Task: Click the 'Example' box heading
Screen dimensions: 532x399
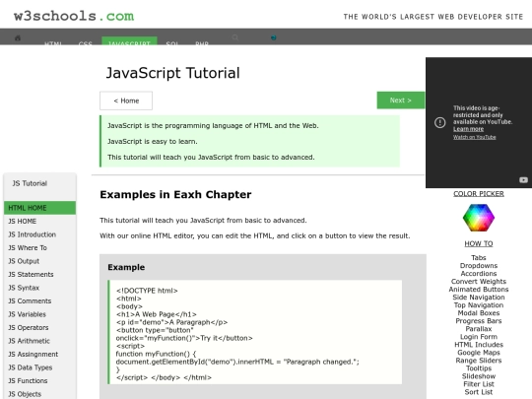Action: pos(126,267)
